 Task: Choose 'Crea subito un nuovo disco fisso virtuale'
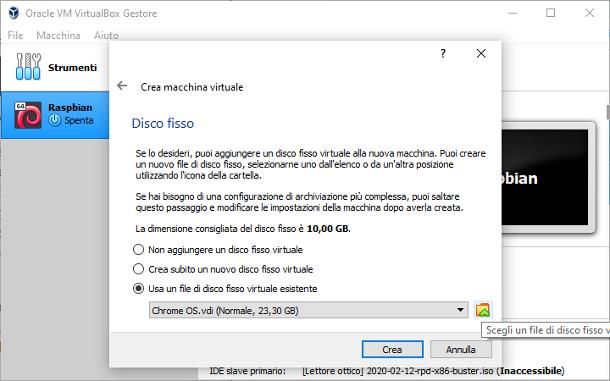coord(223,269)
